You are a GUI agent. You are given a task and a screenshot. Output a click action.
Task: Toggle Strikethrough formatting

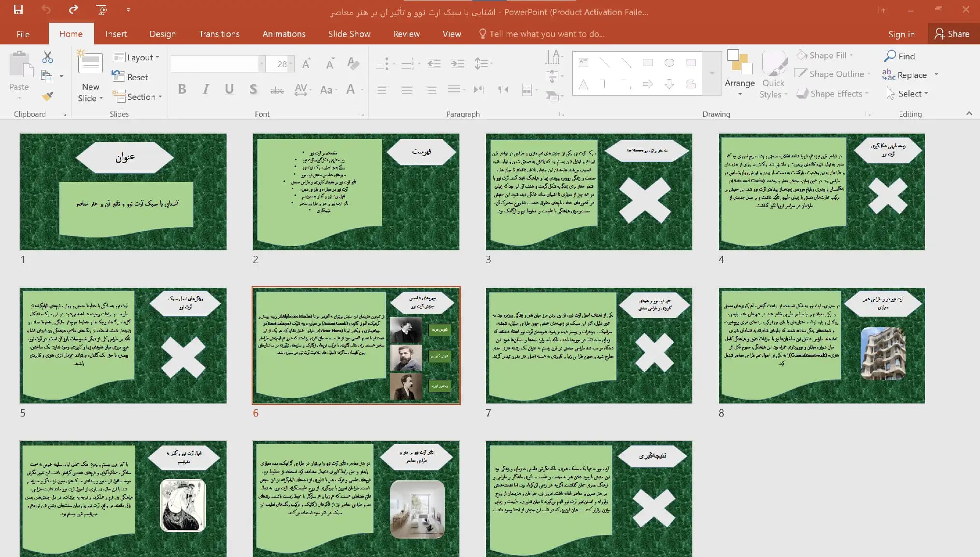277,90
